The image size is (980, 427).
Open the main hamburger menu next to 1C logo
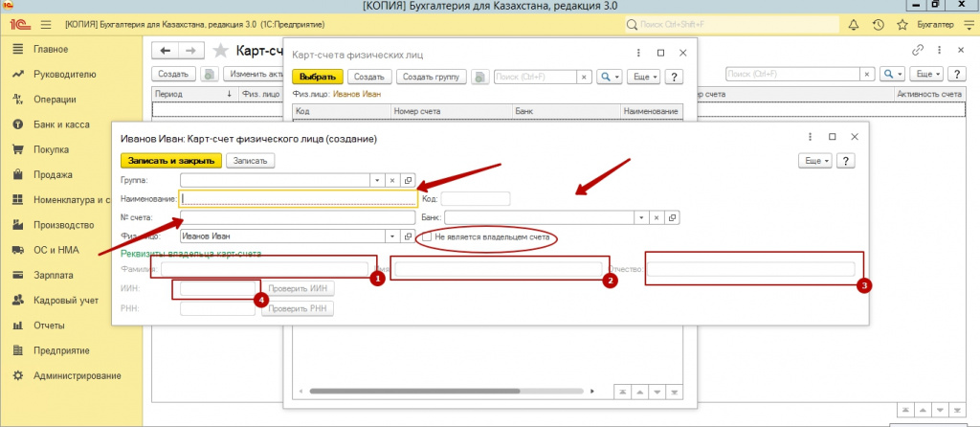tap(46, 25)
